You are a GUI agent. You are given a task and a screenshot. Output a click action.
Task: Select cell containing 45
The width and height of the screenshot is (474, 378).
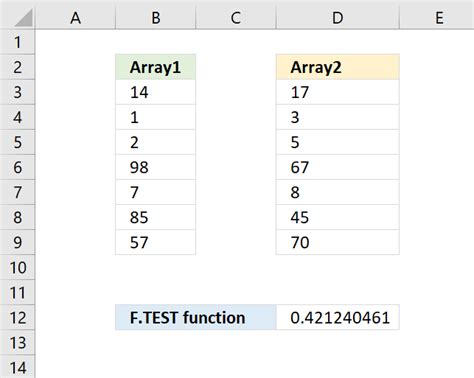pyautogui.click(x=338, y=217)
